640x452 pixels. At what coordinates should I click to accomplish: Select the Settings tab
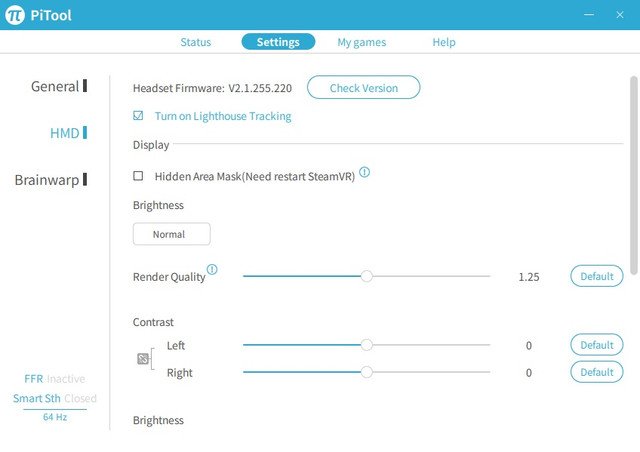tap(278, 42)
